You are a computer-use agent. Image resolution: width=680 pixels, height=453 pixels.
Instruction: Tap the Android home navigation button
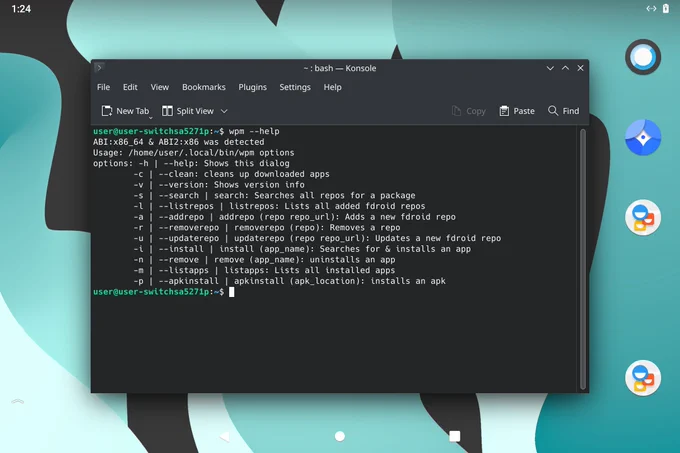340,436
